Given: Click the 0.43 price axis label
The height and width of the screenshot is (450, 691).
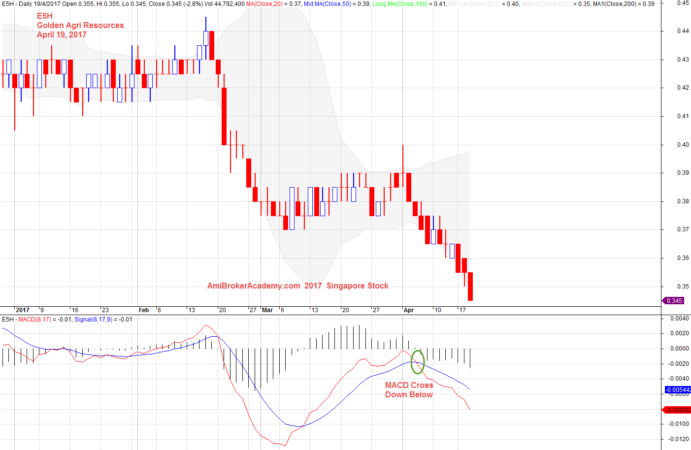Looking at the screenshot, I should [x=683, y=59].
